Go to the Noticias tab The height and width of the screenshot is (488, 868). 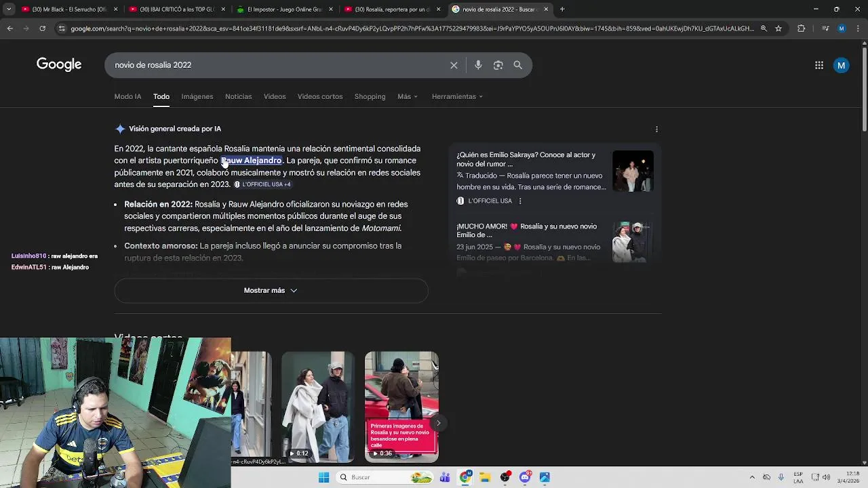pos(238,96)
